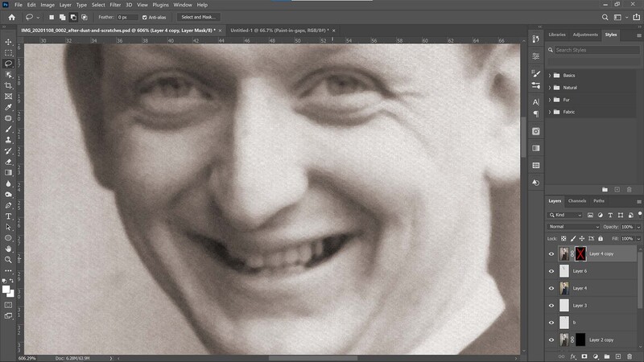Switch to the Libraries tab
This screenshot has width=644, height=362.
[557, 35]
